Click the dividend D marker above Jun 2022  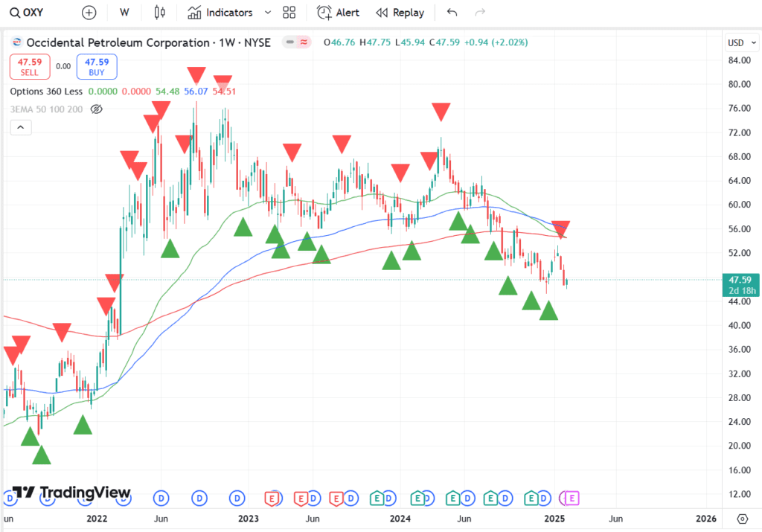click(x=161, y=498)
